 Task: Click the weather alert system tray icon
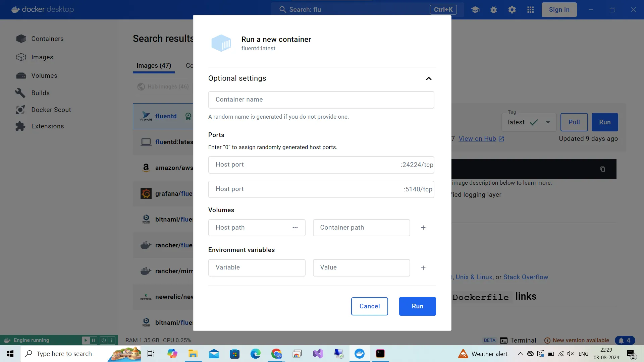click(463, 353)
